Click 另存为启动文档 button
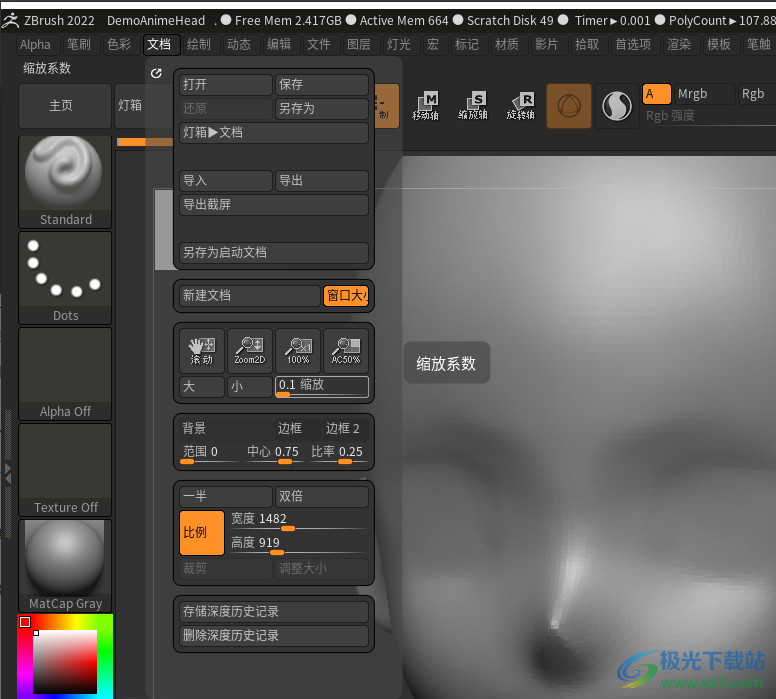The image size is (776, 699). point(274,252)
